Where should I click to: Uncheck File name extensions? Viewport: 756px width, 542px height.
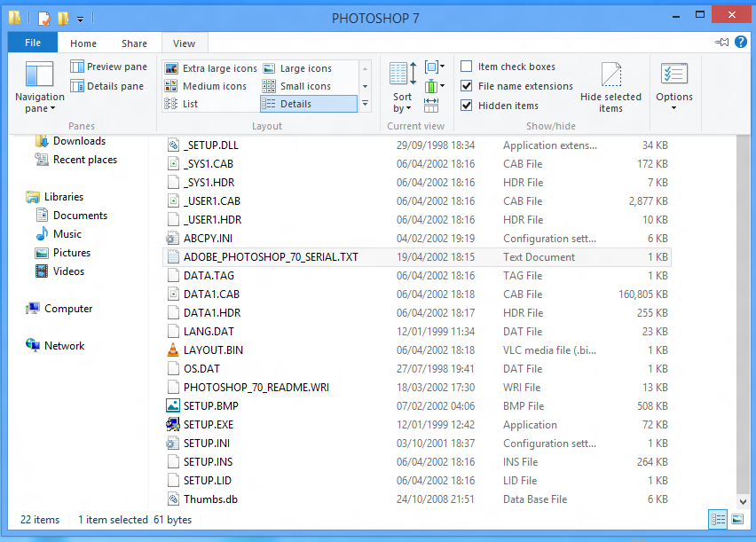click(x=466, y=86)
